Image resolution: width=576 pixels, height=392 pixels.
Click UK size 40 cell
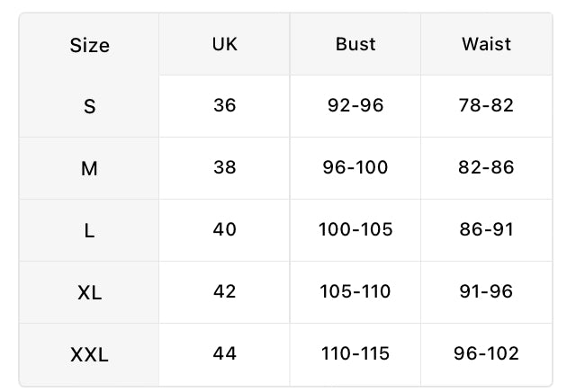(x=224, y=229)
